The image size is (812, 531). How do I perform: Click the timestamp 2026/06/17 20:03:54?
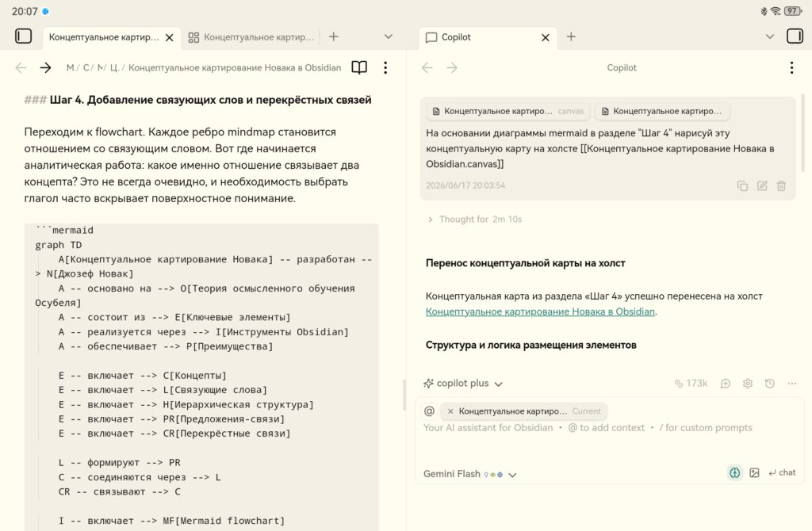[465, 185]
